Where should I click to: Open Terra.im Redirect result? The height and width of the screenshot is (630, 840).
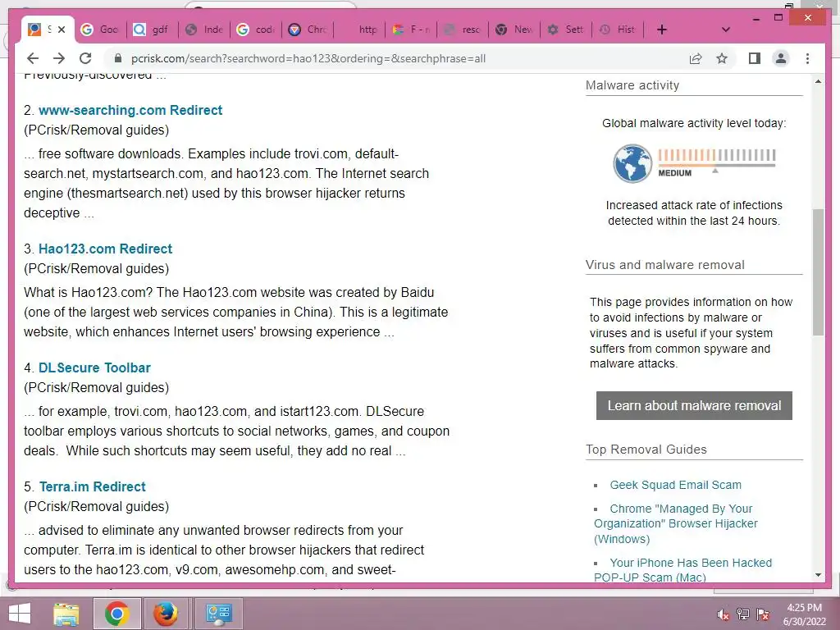pyautogui.click(x=92, y=486)
